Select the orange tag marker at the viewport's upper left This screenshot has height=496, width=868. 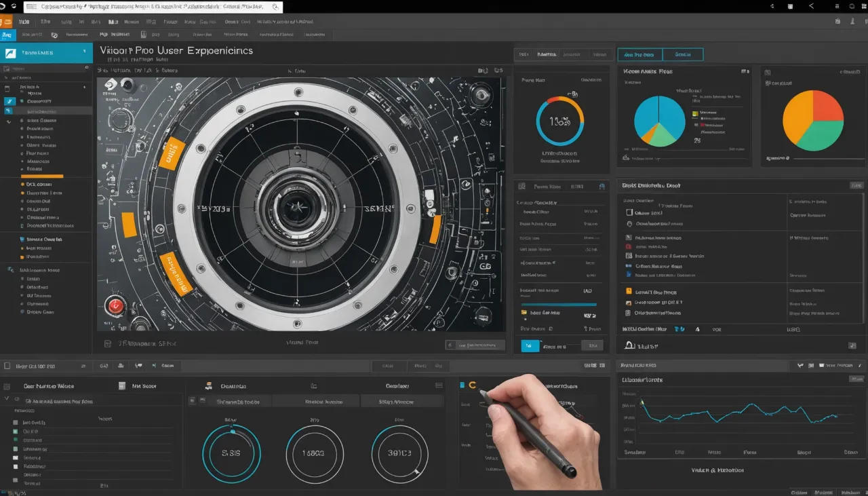coord(172,153)
